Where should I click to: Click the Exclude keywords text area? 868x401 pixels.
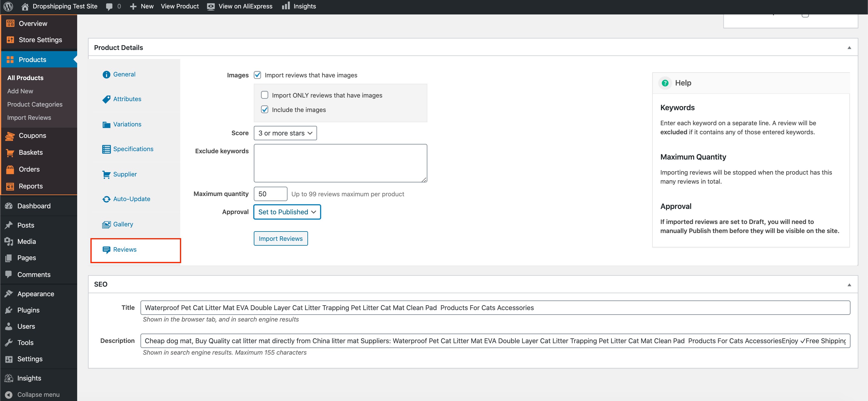point(340,163)
